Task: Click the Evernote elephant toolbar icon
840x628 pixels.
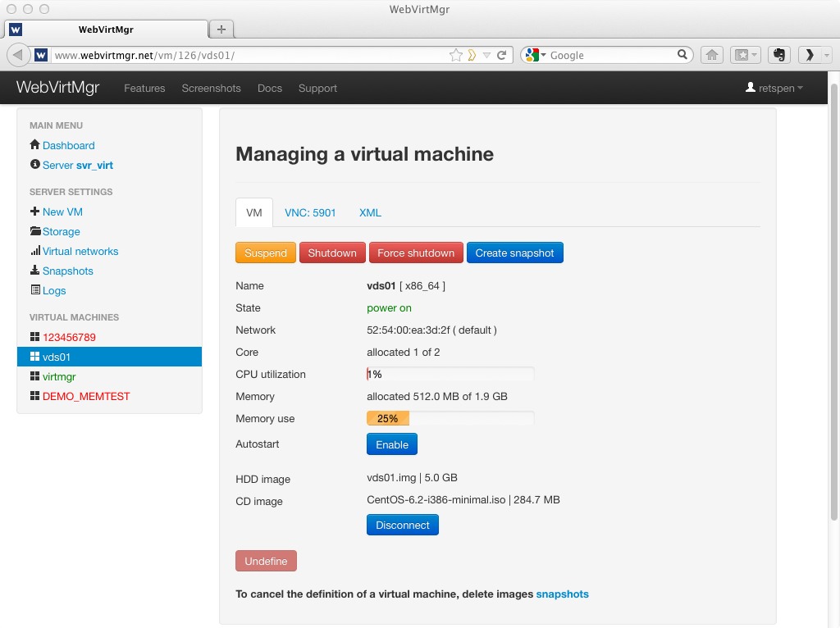Action: 779,55
